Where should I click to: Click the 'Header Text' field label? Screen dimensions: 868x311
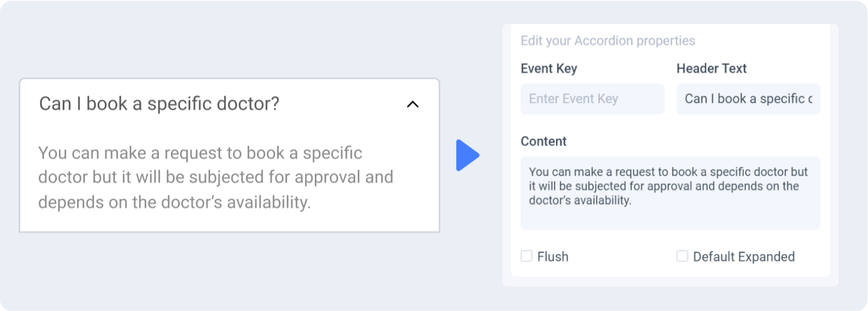coord(711,69)
